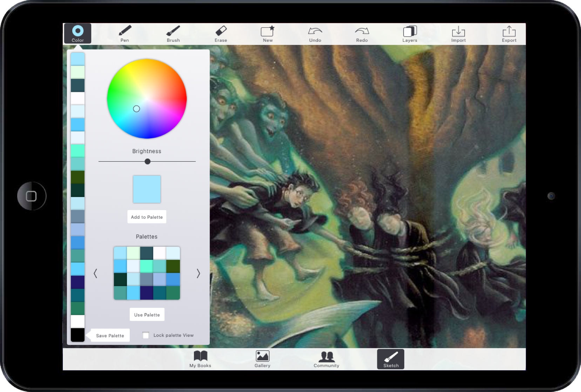
Task: Pick top light blue swatch in strip
Action: [x=77, y=59]
